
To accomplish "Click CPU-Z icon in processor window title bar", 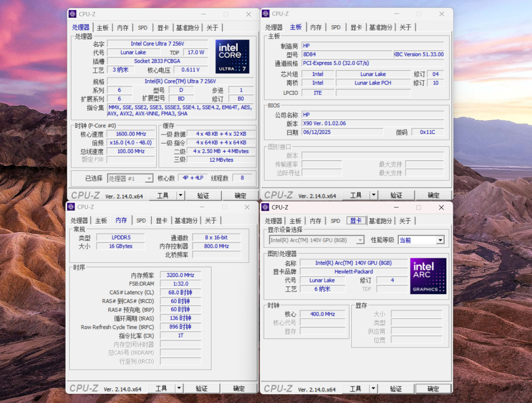I will click(x=73, y=14).
